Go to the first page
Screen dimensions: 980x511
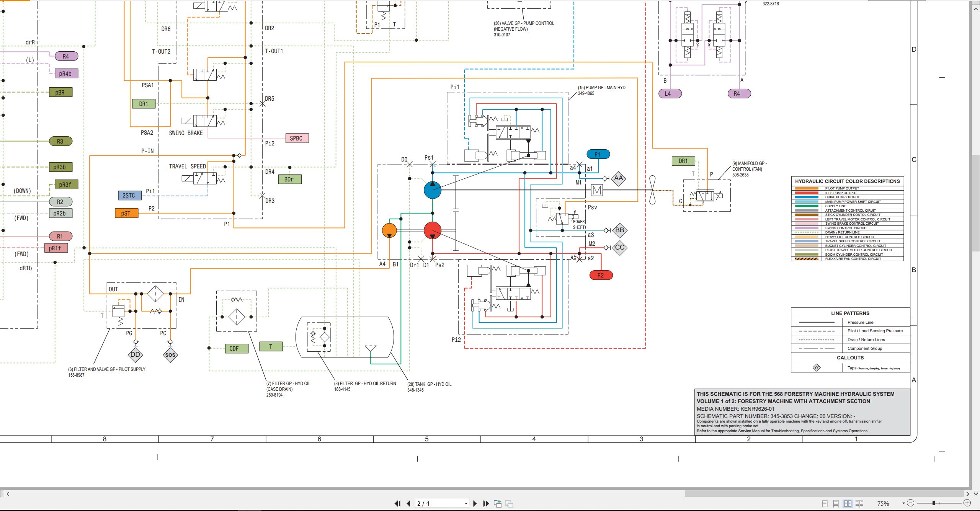[398, 503]
